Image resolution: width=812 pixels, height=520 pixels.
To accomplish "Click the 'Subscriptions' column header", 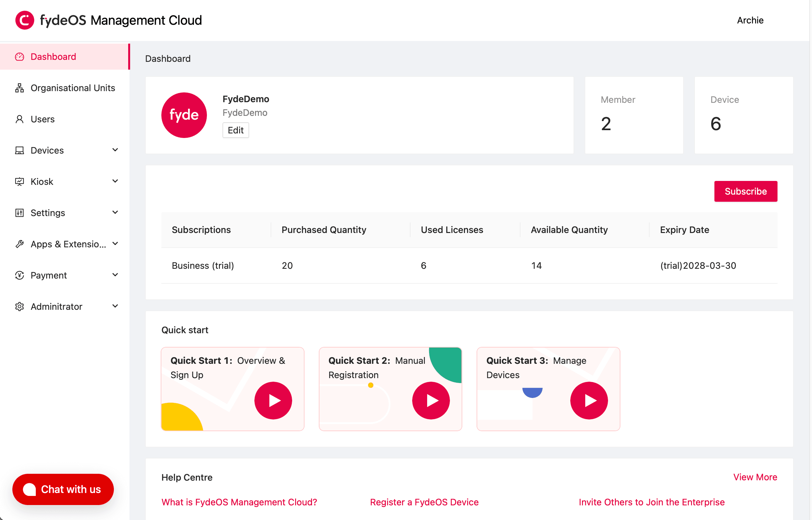I will [x=201, y=230].
